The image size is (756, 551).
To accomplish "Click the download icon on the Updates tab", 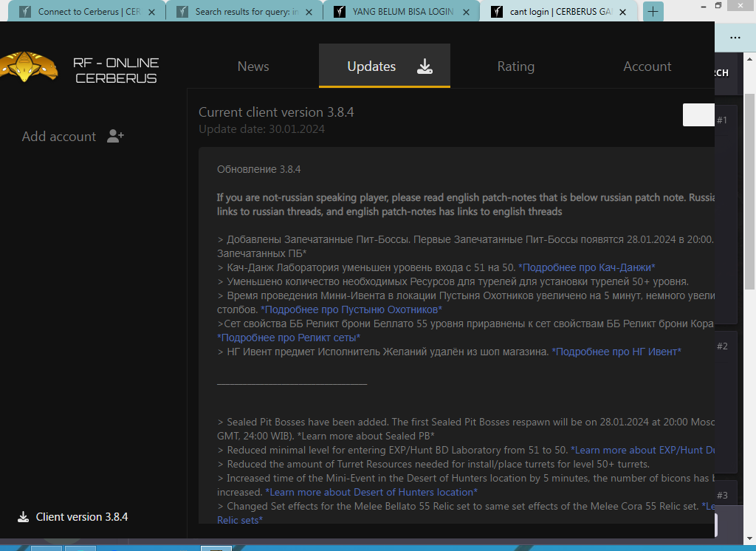I will (x=425, y=66).
